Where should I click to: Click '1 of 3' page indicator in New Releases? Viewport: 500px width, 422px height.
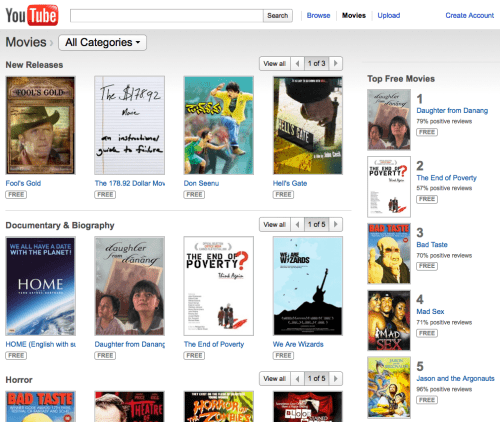pyautogui.click(x=317, y=63)
